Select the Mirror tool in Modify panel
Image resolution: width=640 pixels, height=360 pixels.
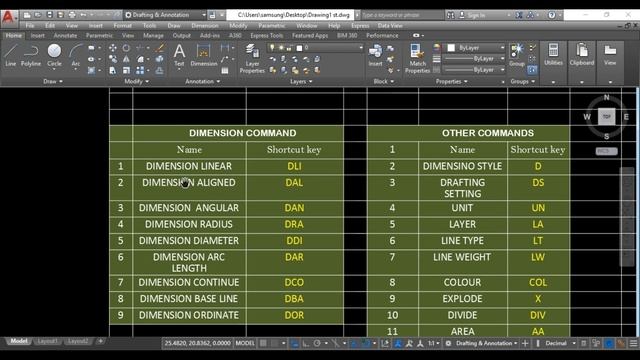[x=126, y=59]
